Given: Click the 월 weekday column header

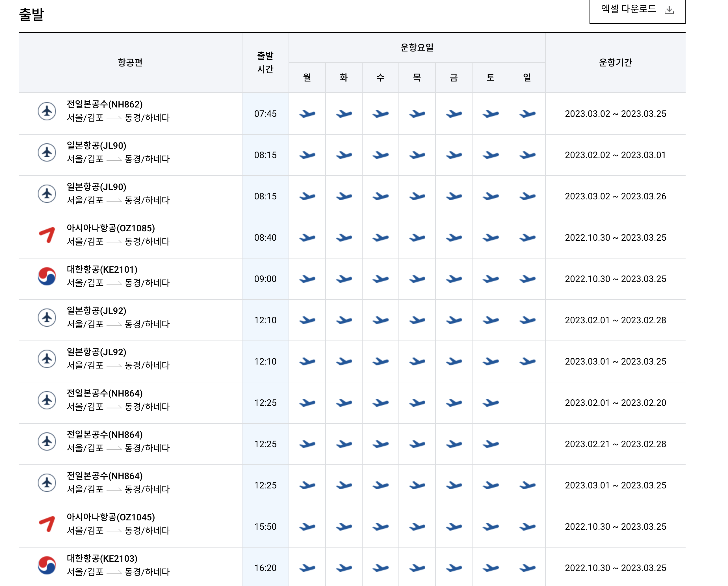Looking at the screenshot, I should pos(307,78).
